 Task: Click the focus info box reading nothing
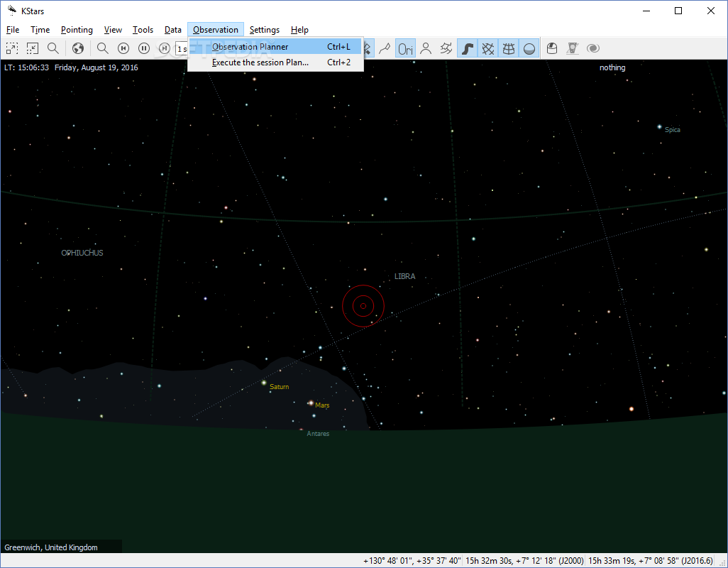click(612, 67)
